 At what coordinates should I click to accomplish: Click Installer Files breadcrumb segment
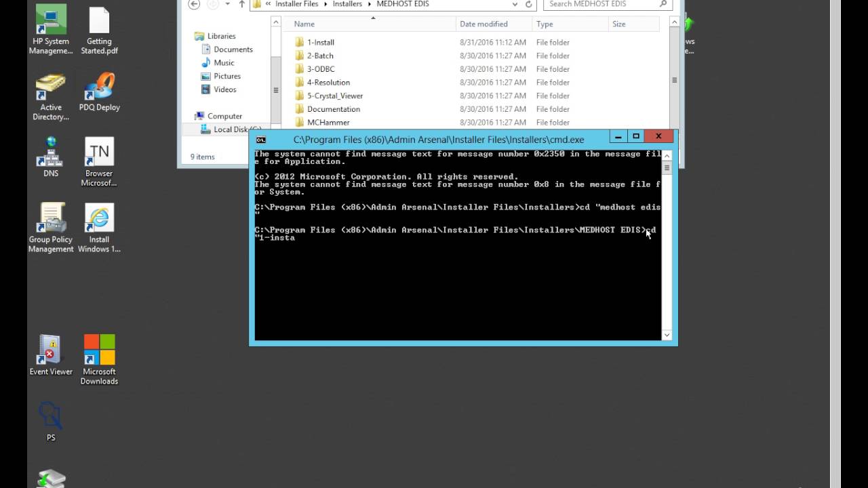point(296,4)
